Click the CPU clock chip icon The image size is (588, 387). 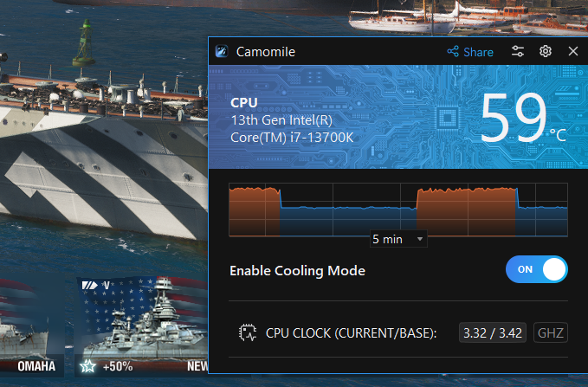(248, 333)
